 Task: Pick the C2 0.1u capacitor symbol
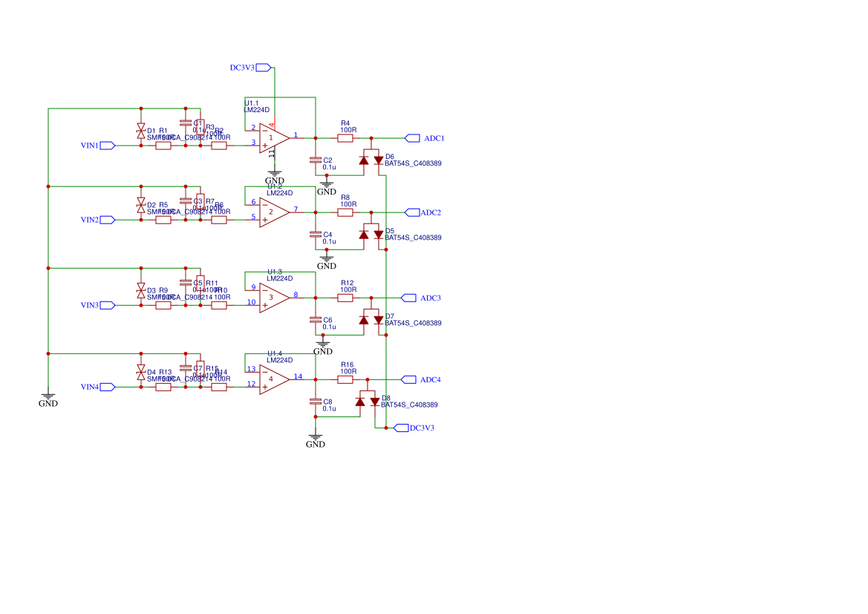click(x=316, y=160)
